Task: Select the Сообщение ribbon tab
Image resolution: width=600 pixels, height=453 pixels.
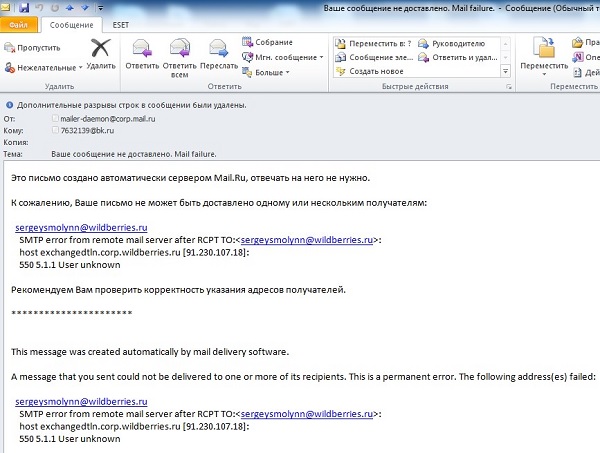Action: click(x=72, y=25)
